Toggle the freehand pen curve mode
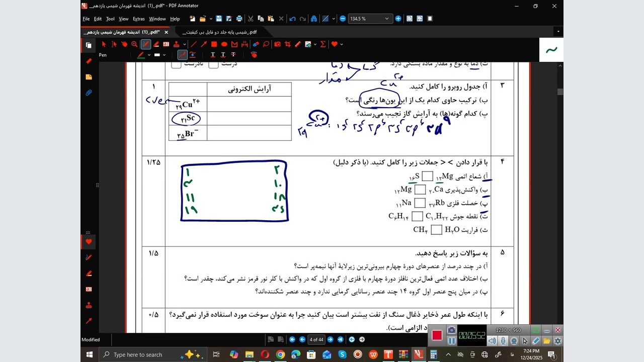 click(182, 55)
